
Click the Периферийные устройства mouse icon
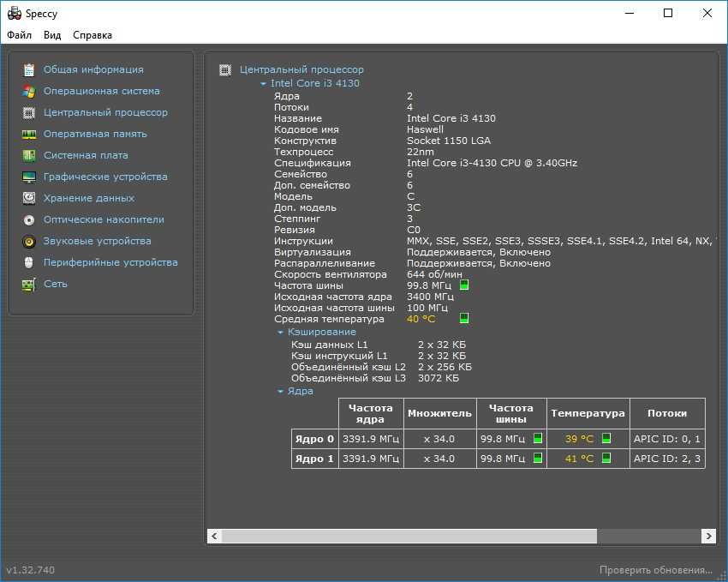coord(29,262)
